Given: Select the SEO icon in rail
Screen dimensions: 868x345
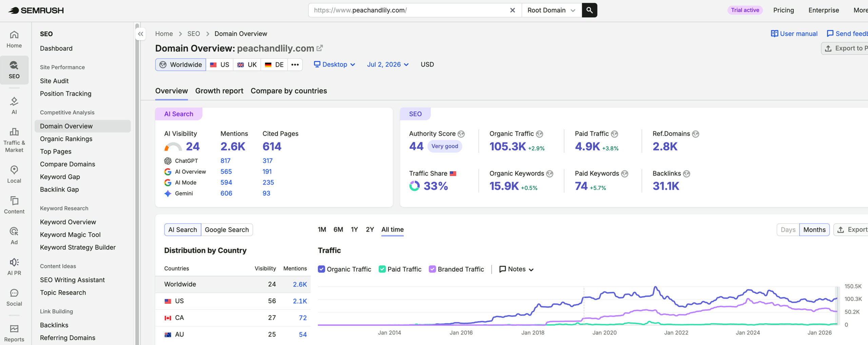Looking at the screenshot, I should [14, 70].
